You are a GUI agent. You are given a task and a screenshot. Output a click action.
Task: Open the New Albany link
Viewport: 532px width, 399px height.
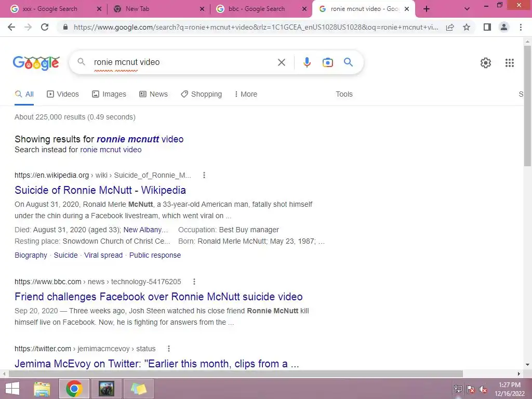coord(145,230)
